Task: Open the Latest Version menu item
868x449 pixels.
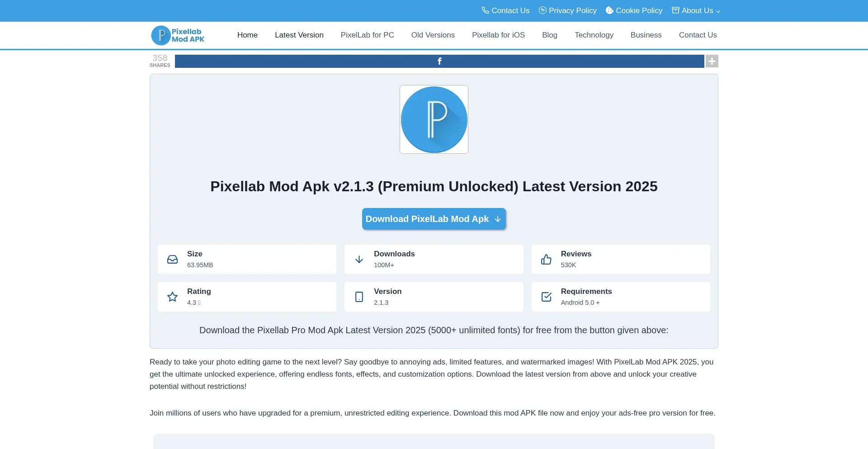Action: [299, 35]
